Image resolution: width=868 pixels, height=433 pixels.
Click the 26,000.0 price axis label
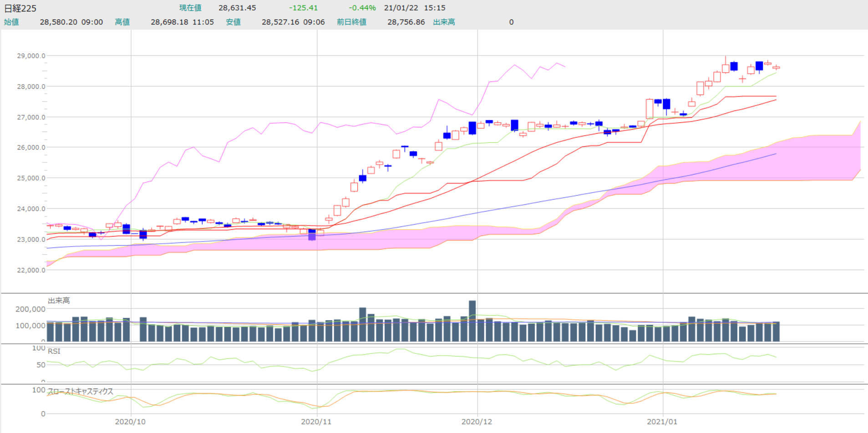pyautogui.click(x=31, y=147)
